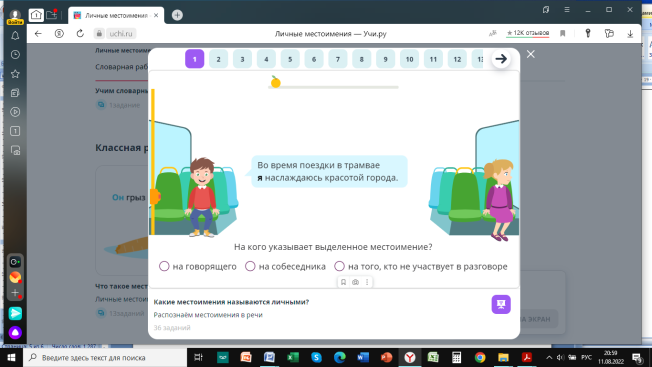Switch to task number 5
The image size is (652, 367).
[x=290, y=59]
